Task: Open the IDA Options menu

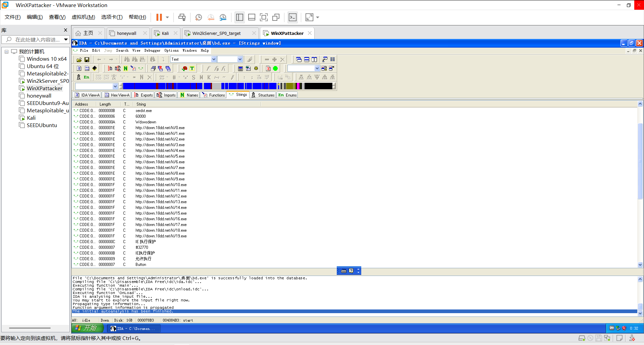Action: (x=171, y=51)
